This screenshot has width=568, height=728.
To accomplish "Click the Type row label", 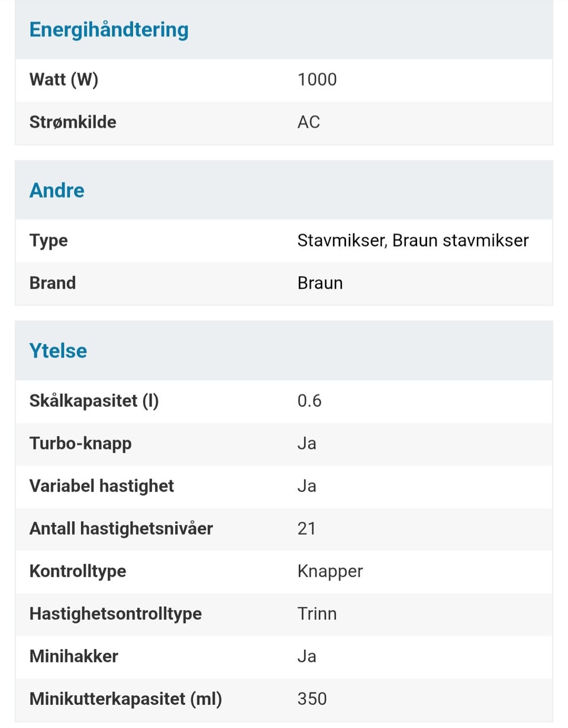I will pyautogui.click(x=49, y=241).
